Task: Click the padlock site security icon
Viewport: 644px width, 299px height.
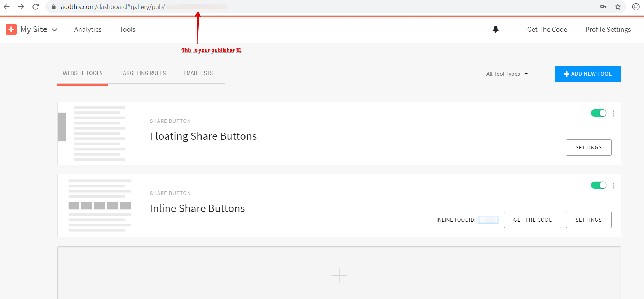Action: (x=53, y=7)
